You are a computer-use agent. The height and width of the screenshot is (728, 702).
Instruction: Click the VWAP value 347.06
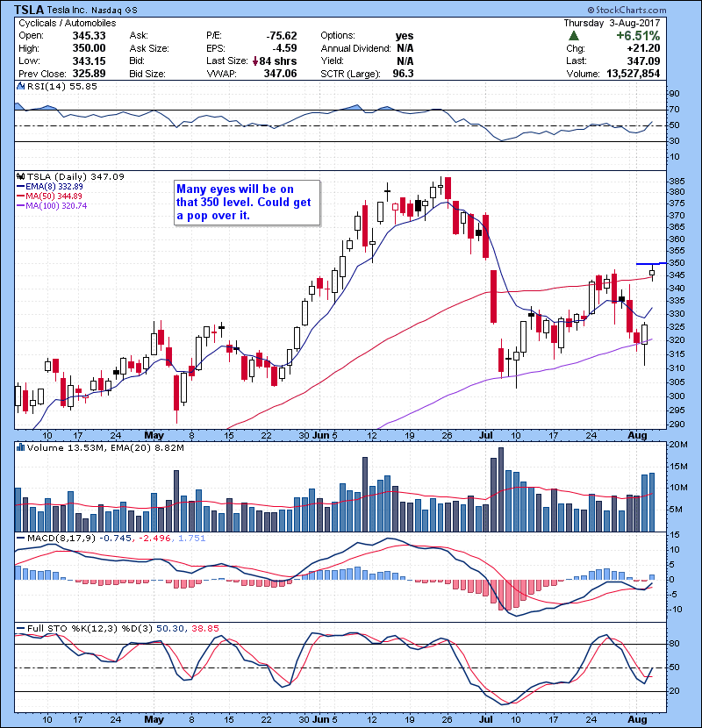(x=280, y=74)
